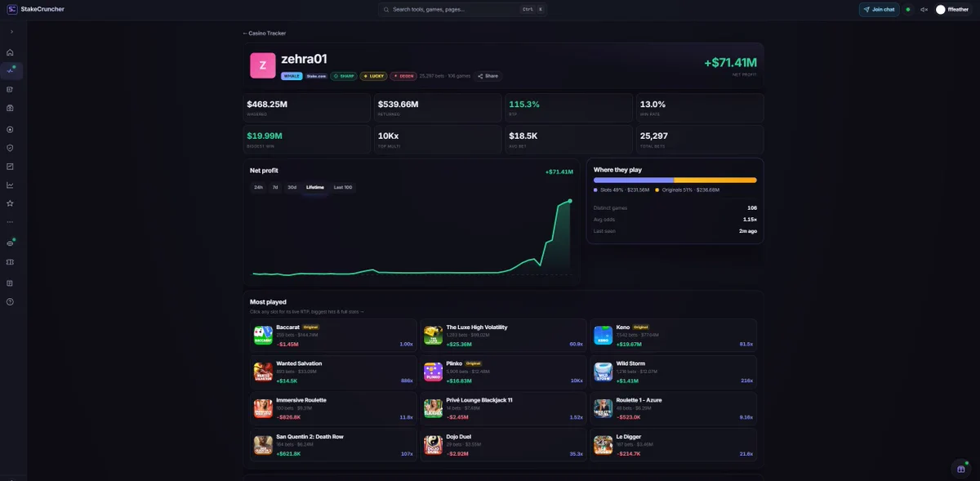The height and width of the screenshot is (481, 980).
Task: Open the Wanted Salvation game thumbnail
Action: [263, 372]
